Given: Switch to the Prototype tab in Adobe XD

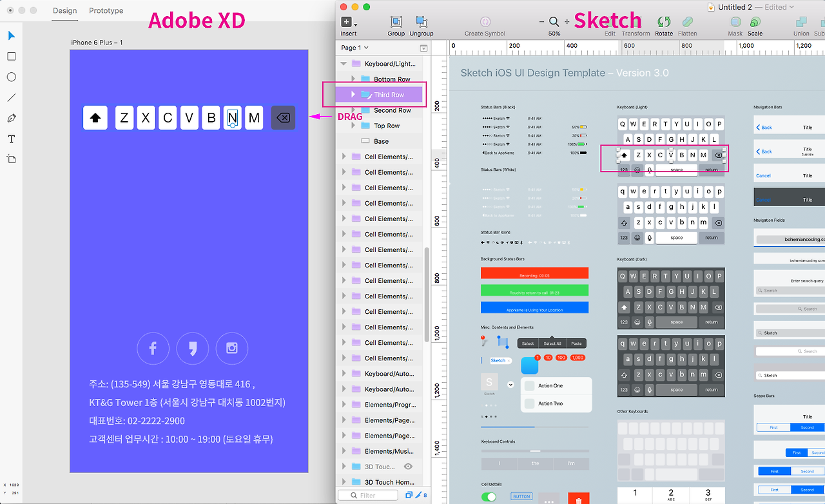Looking at the screenshot, I should pos(106,10).
